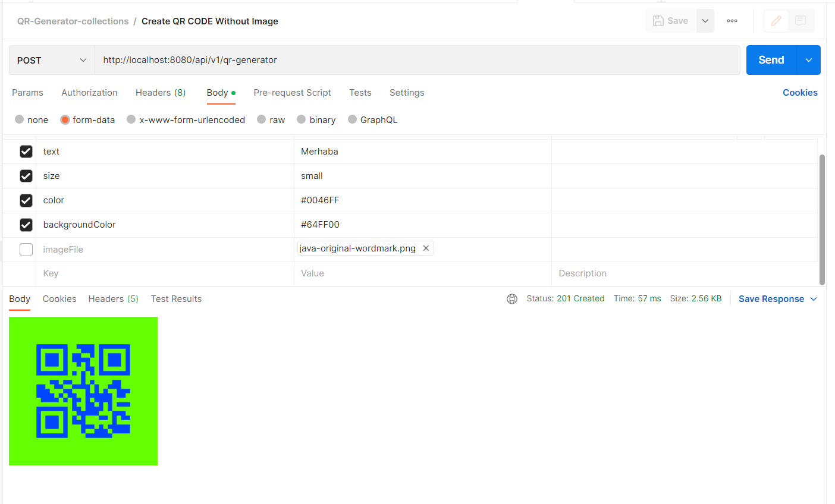The width and height of the screenshot is (835, 504).
Task: Click the #0046FF color value
Action: pos(422,200)
